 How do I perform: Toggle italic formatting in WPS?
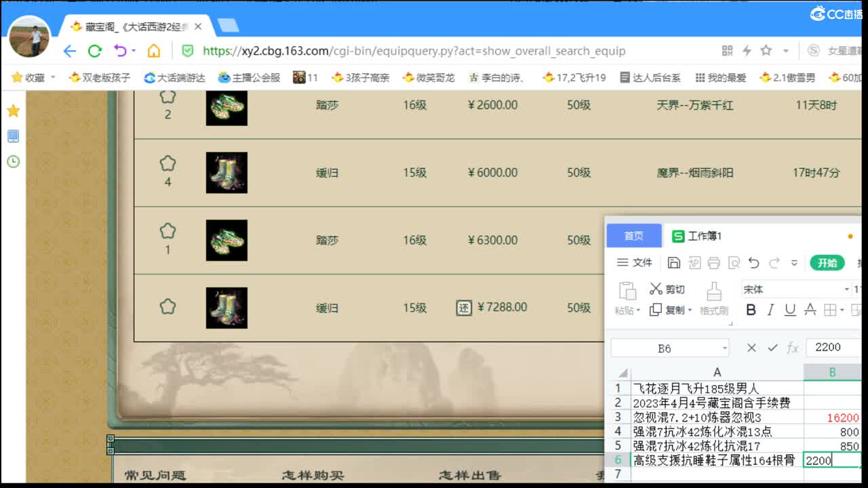point(770,310)
